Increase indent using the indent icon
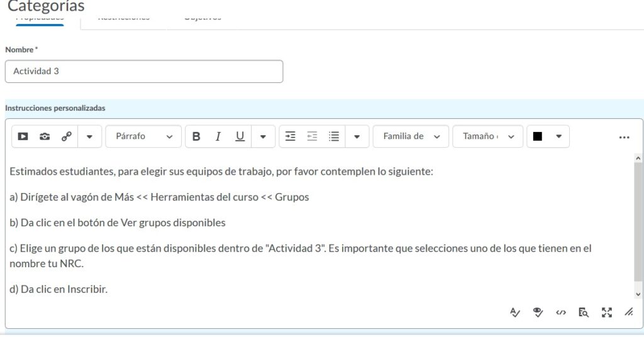The width and height of the screenshot is (644, 337). pyautogui.click(x=291, y=136)
